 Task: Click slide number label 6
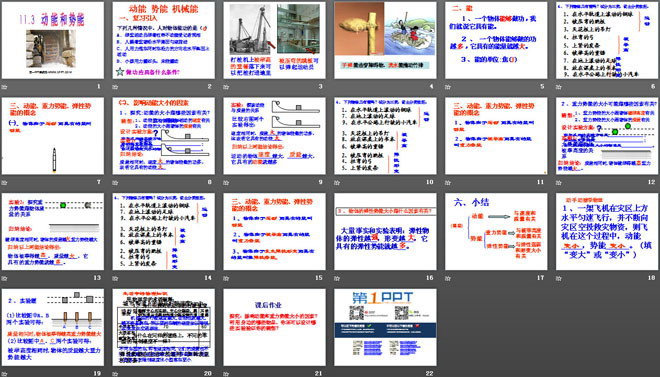coord(653,87)
